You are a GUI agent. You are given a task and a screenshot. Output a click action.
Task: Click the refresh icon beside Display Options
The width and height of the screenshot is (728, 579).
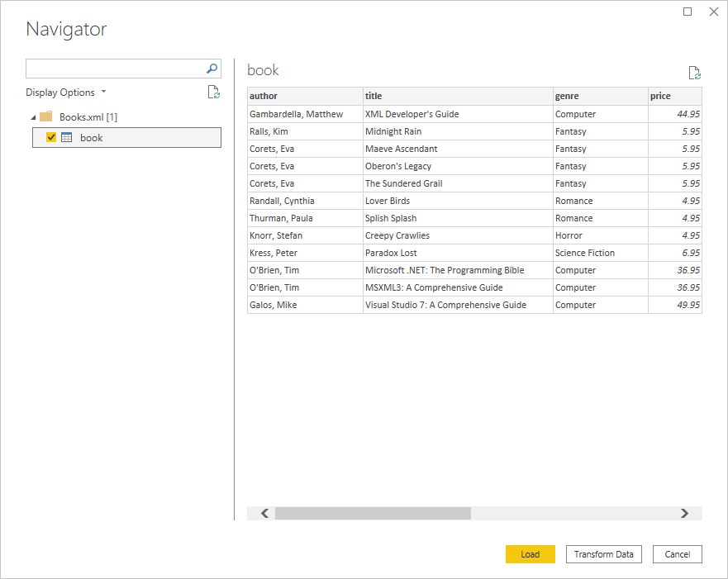point(213,92)
